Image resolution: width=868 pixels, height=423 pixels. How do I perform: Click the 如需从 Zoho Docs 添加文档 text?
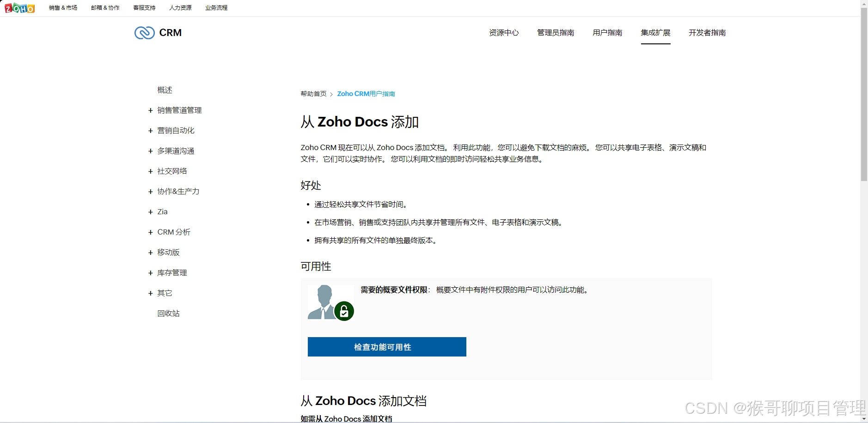pos(346,419)
